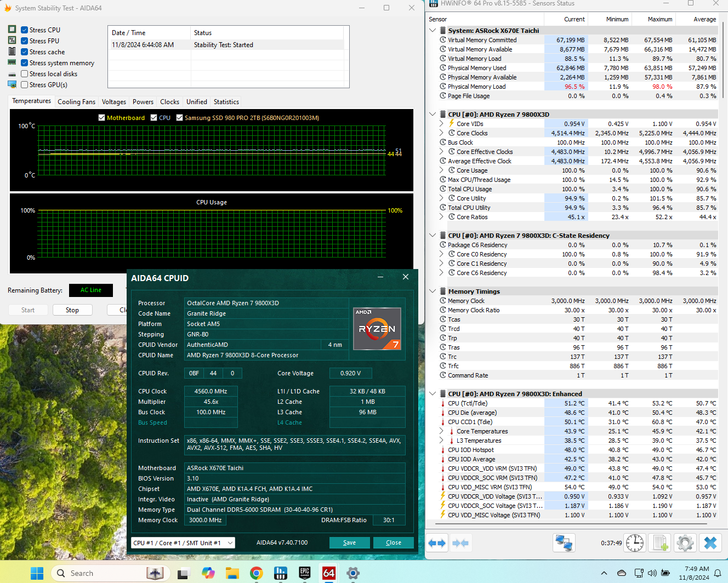
Task: Toggle the CPU temperature graph checkbox
Action: tap(154, 118)
